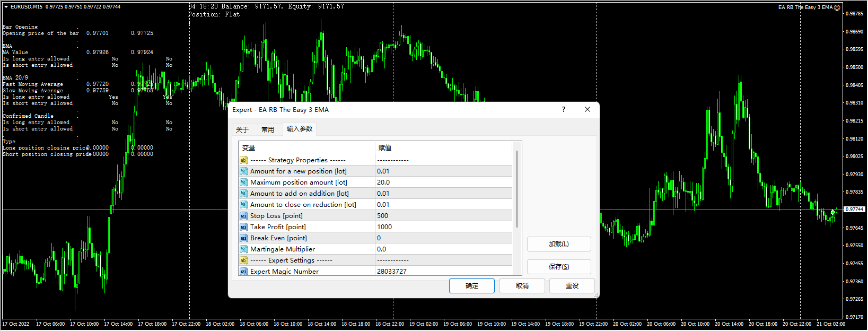Confirm with the 确定 button
The width and height of the screenshot is (868, 331).
click(472, 286)
